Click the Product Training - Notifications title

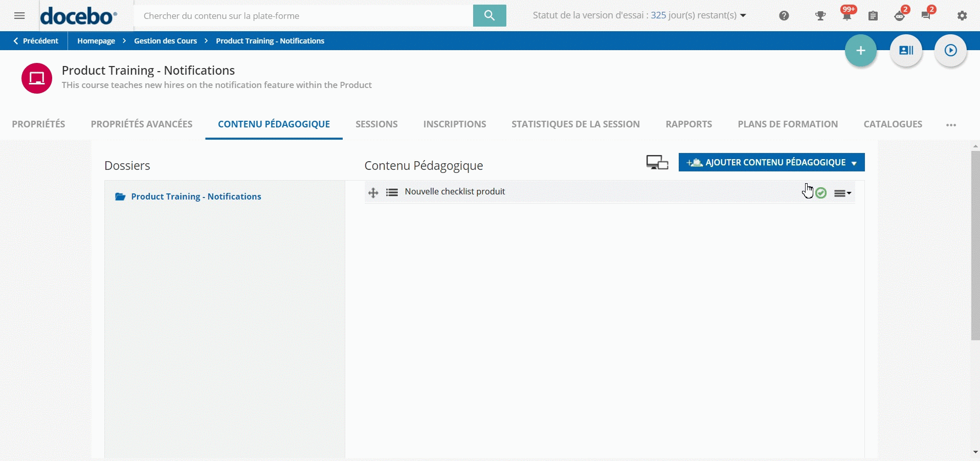click(x=148, y=70)
